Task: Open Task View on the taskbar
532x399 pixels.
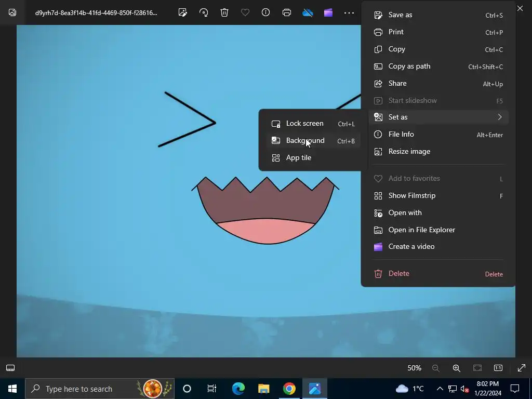Action: [x=212, y=389]
